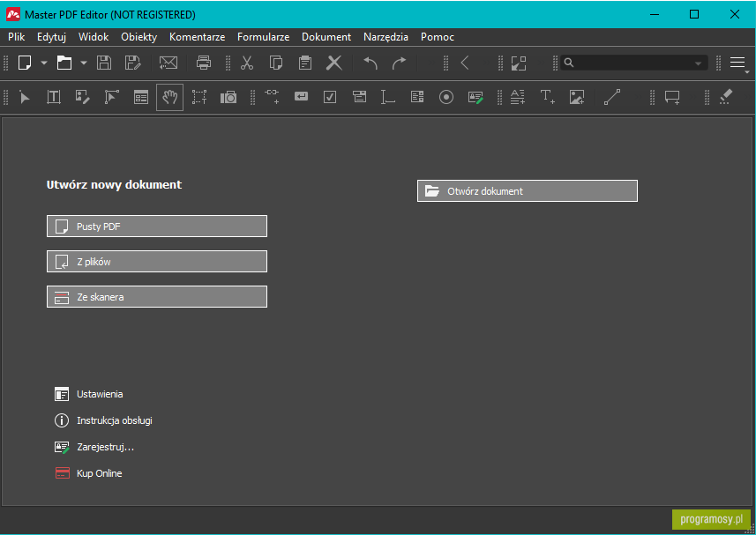This screenshot has width=756, height=535.
Task: Open the search field dropdown arrow
Action: coord(698,63)
